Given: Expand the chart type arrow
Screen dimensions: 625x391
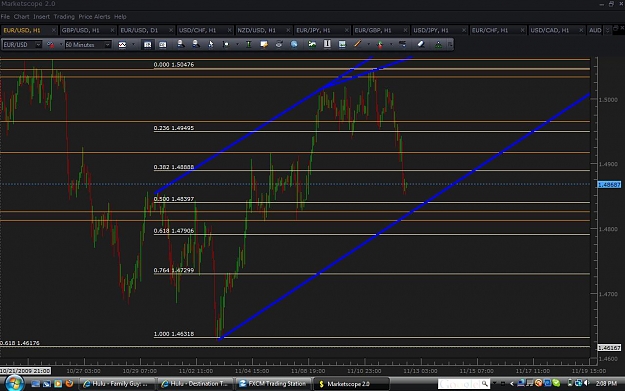Looking at the screenshot, I should [133, 45].
